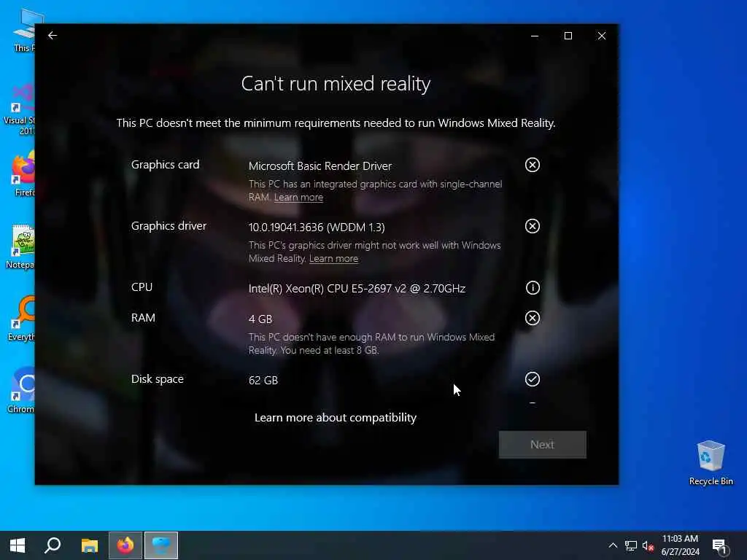Click the Graphics card label

tap(166, 165)
